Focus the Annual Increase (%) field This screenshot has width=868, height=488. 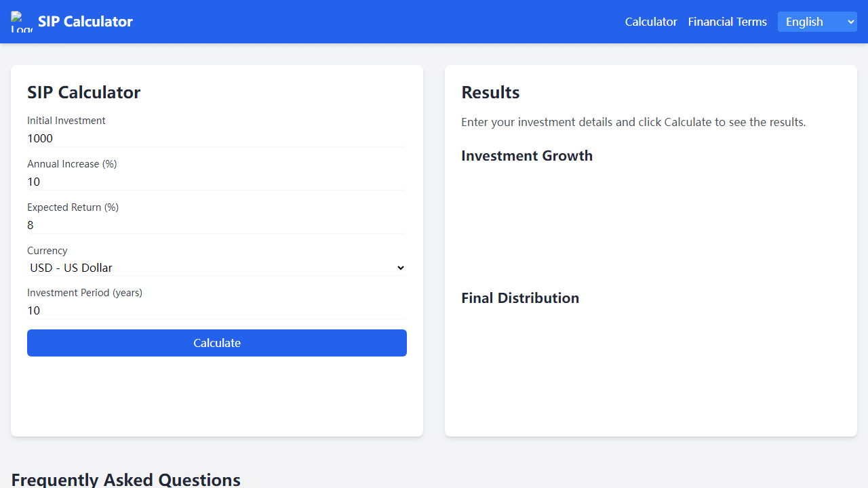pos(217,182)
